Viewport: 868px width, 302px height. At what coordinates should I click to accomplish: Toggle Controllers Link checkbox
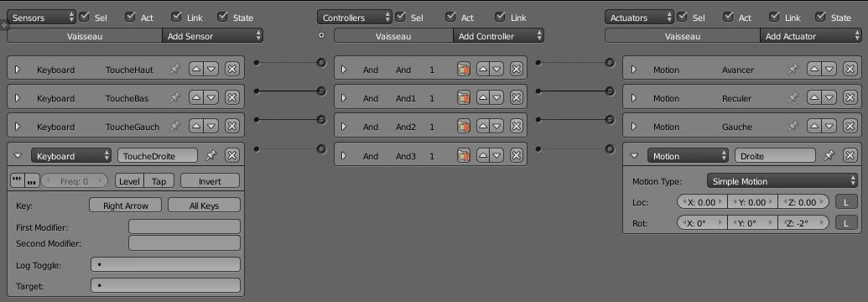500,17
